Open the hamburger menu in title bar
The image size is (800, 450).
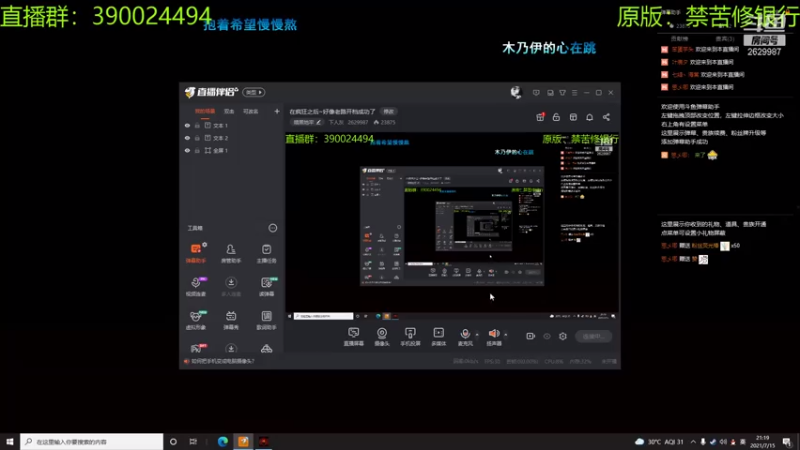tap(574, 93)
